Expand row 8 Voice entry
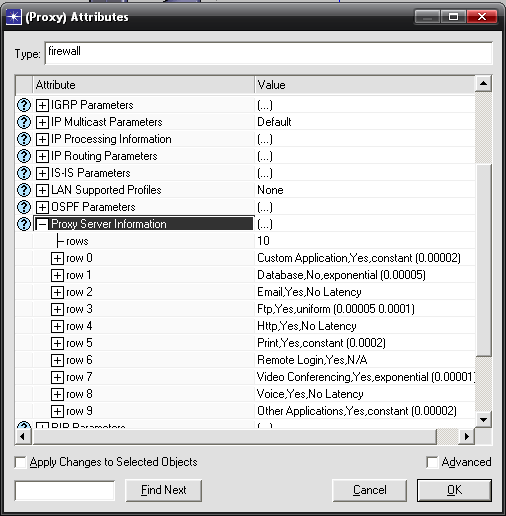 57,394
